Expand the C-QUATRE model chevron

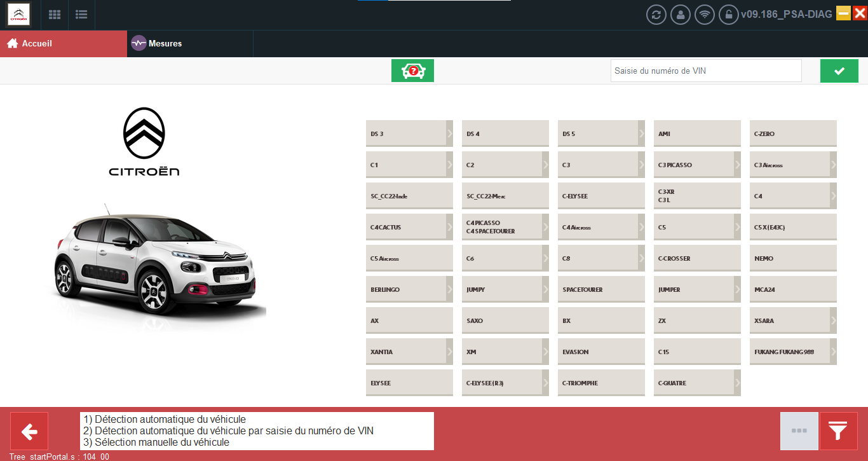[737, 383]
